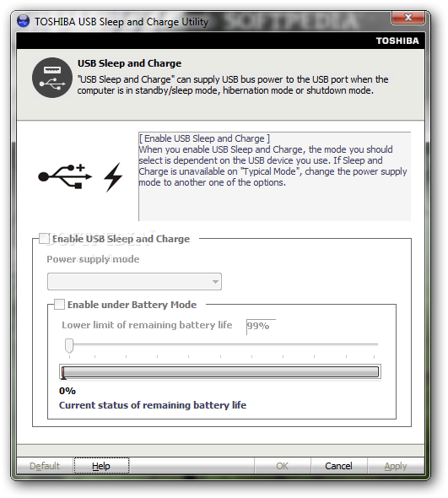Click the Default button

(x=45, y=466)
